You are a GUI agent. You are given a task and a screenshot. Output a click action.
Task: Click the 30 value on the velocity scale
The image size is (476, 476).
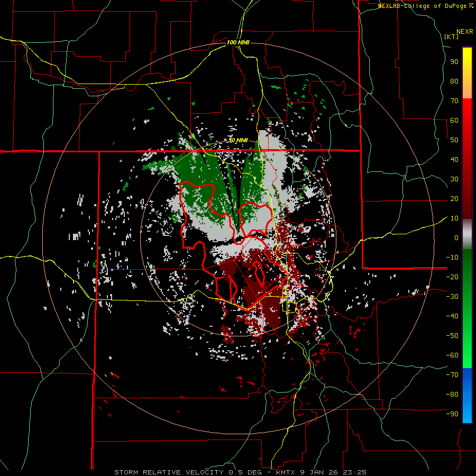pos(454,179)
